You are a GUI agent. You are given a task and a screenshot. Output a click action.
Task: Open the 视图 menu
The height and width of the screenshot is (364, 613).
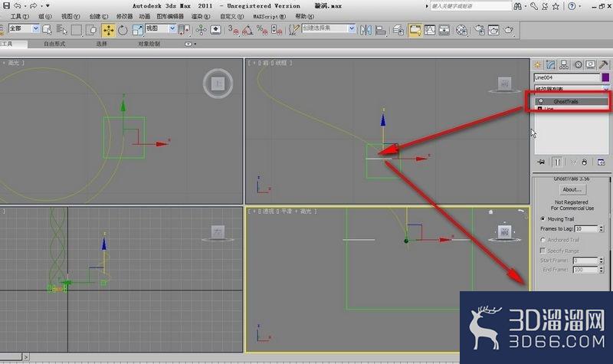[x=70, y=16]
